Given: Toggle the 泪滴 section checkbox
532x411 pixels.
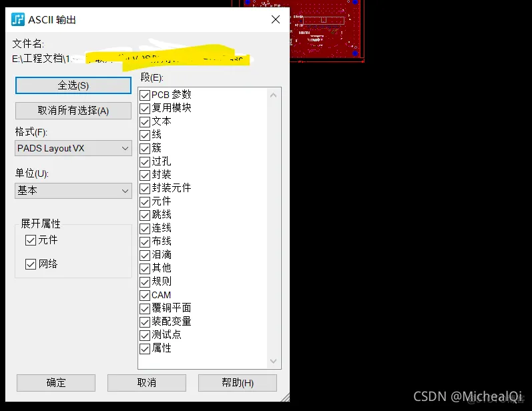Looking at the screenshot, I should 145,256.
